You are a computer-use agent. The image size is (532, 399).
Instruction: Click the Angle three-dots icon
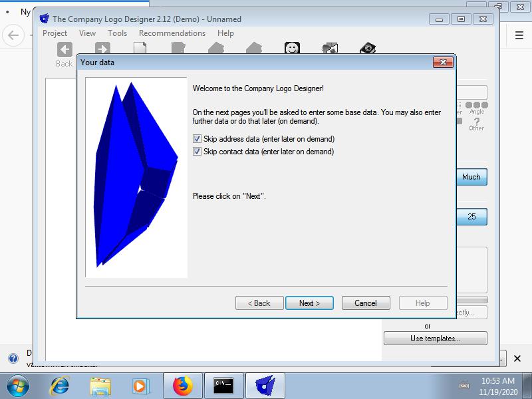477,105
